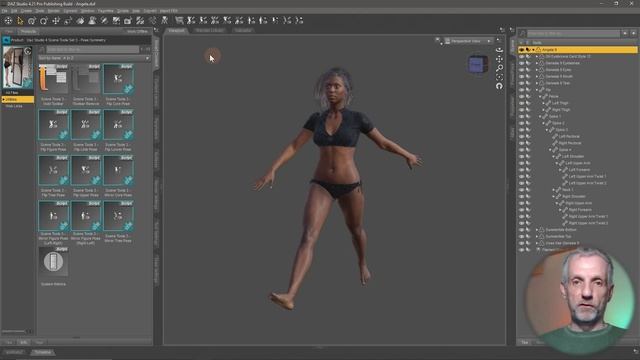This screenshot has width=640, height=360.
Task: Click the view cube in the viewport
Action: coord(477,64)
